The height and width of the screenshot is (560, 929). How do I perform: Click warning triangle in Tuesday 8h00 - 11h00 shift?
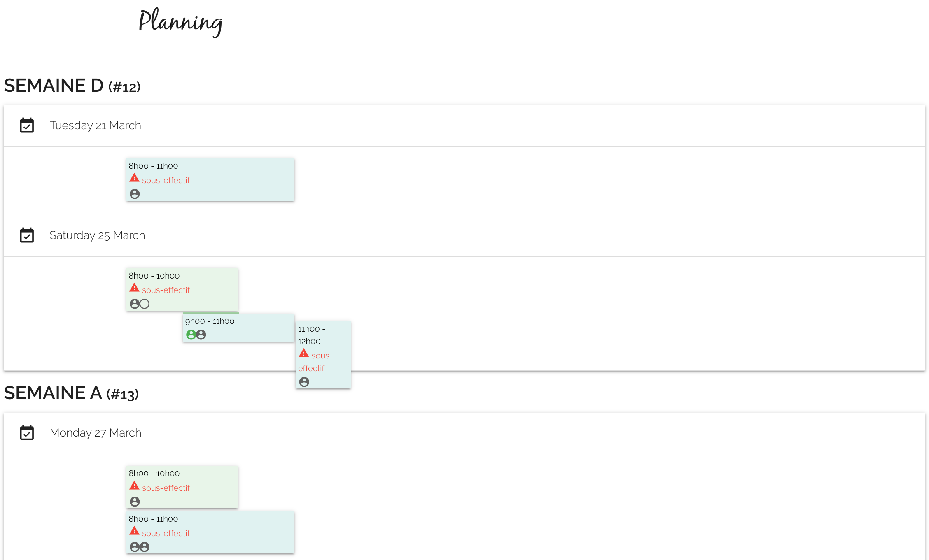[x=134, y=178]
